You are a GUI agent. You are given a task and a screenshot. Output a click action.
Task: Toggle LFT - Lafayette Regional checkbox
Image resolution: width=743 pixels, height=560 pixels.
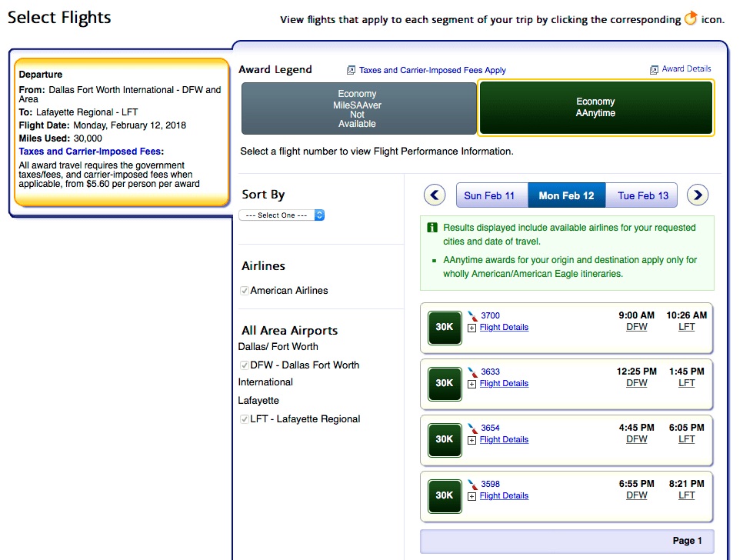click(245, 419)
